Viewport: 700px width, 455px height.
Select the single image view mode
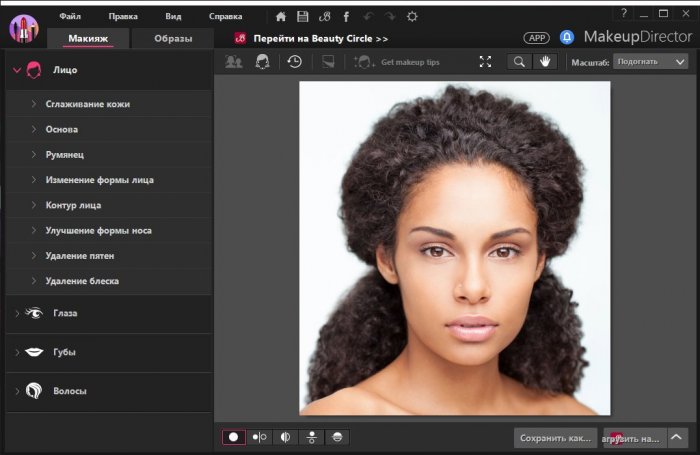pos(234,437)
